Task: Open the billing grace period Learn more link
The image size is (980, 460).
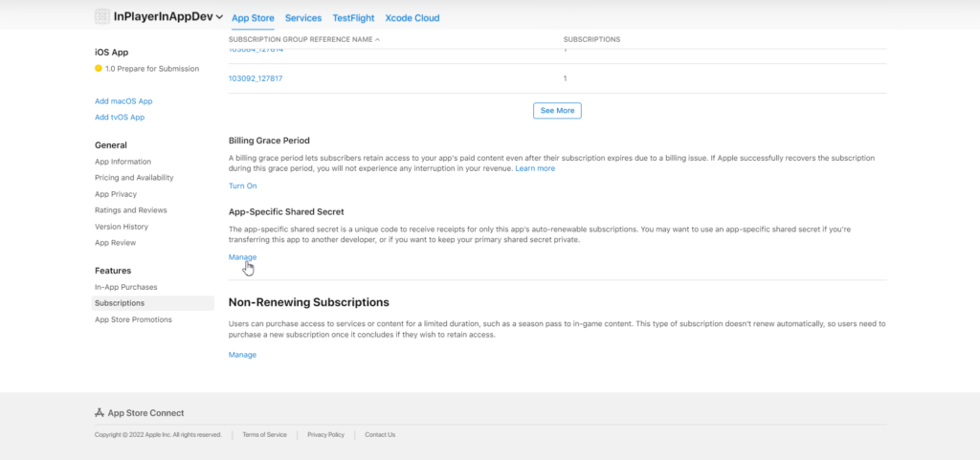Action: click(535, 168)
